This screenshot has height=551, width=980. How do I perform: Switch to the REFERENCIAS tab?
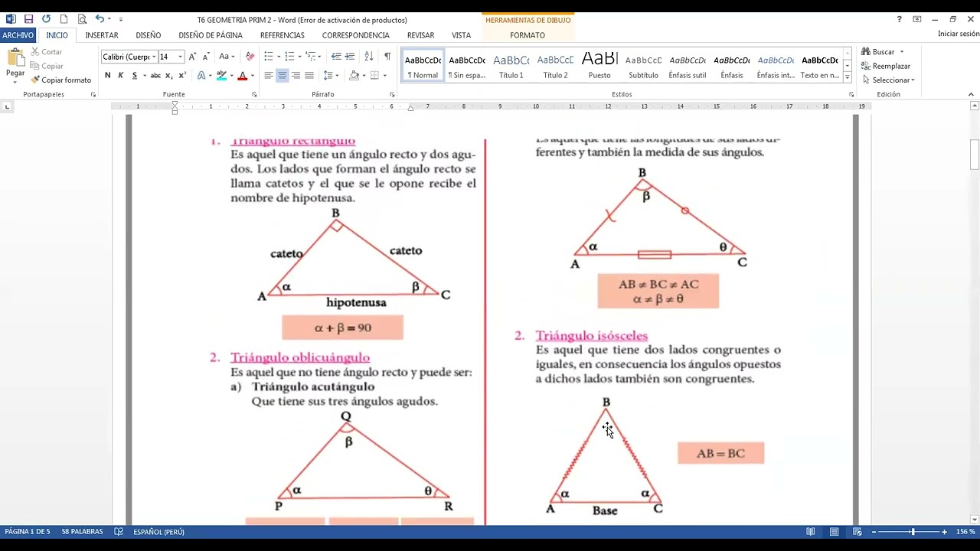point(283,35)
